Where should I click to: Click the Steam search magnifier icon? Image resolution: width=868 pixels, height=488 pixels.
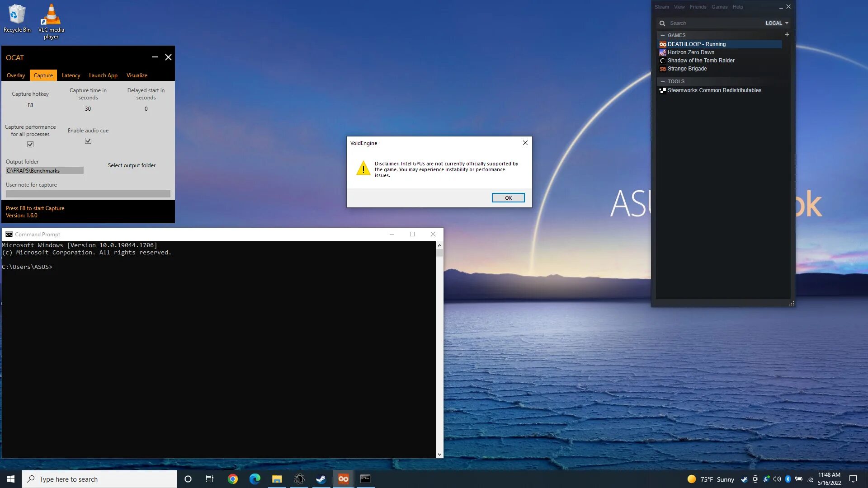662,23
